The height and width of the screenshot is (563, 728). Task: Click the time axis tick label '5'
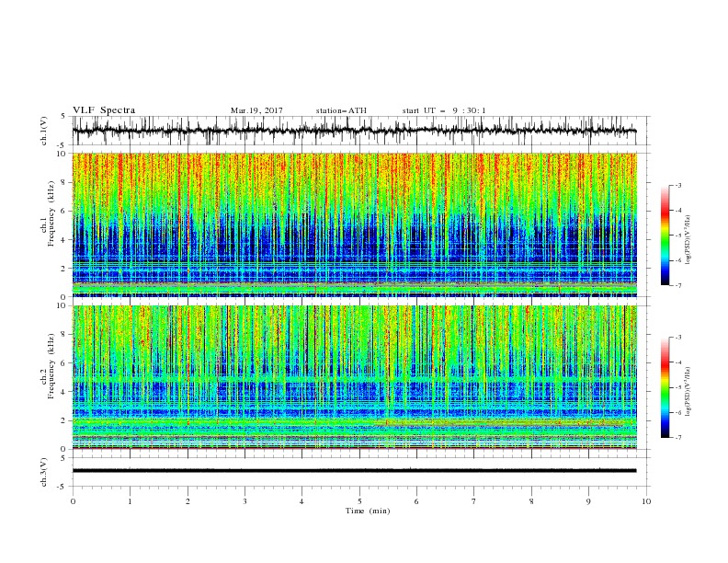(x=359, y=501)
